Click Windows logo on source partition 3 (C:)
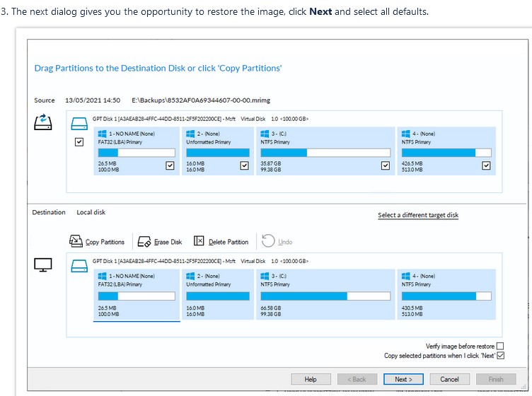This screenshot has height=396, width=532. point(265,134)
